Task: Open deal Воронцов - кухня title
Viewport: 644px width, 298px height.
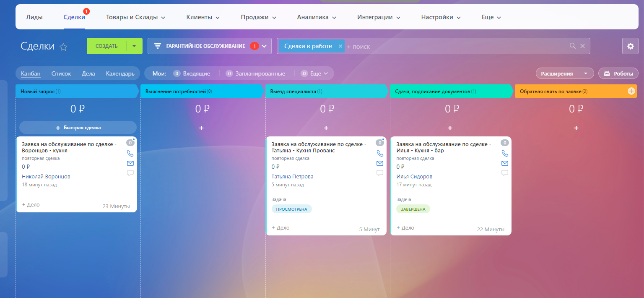Action: click(x=69, y=147)
